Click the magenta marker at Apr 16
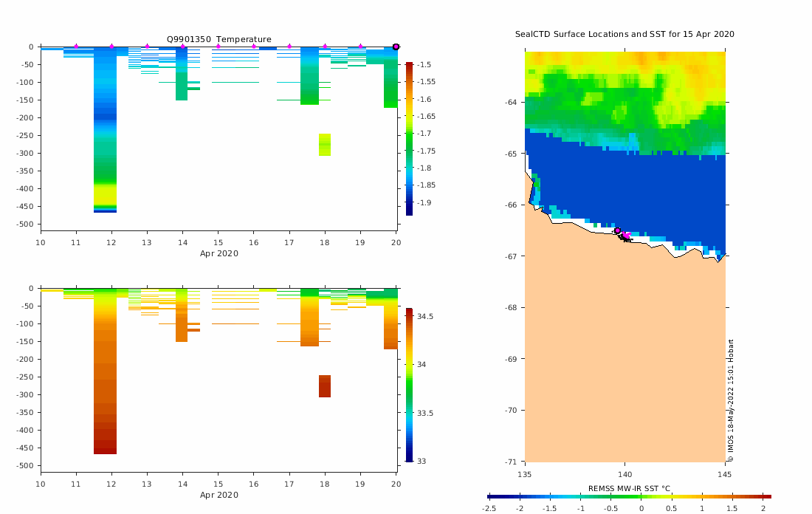 click(254, 47)
